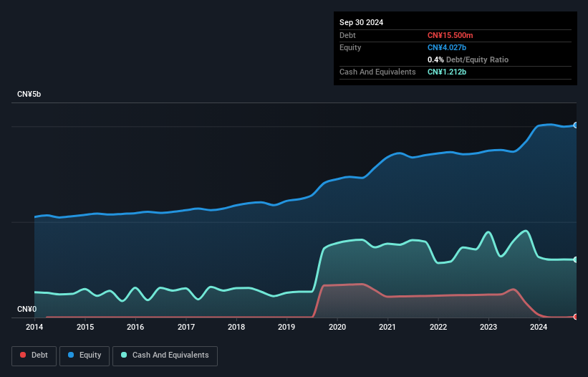
Task: Select the 2020 label on the x-axis
Action: pyautogui.click(x=337, y=328)
